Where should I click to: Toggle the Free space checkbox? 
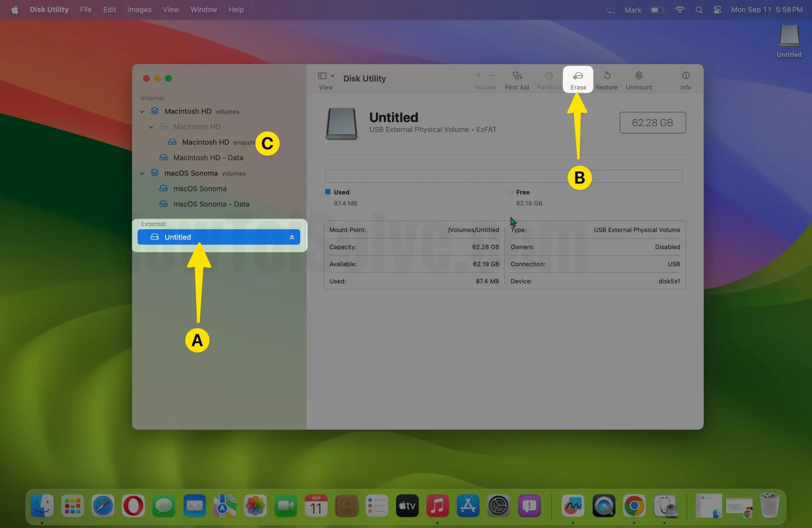point(510,192)
